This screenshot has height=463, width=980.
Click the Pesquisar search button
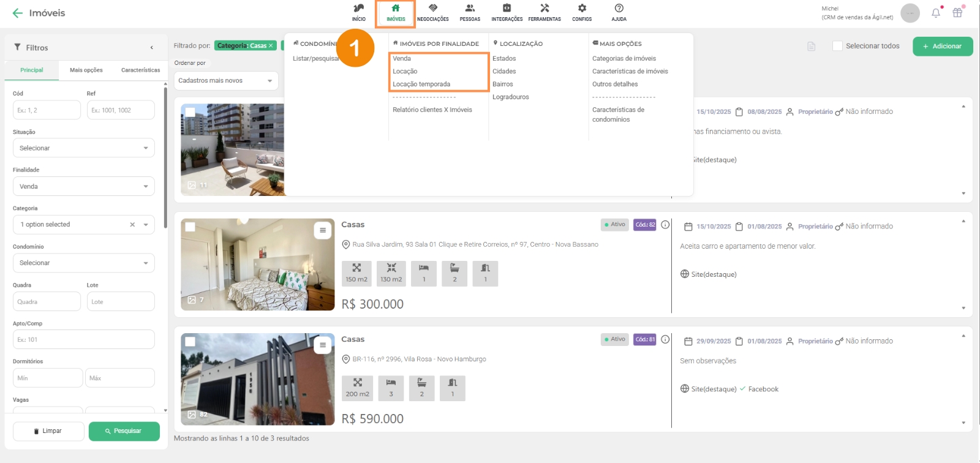click(124, 431)
